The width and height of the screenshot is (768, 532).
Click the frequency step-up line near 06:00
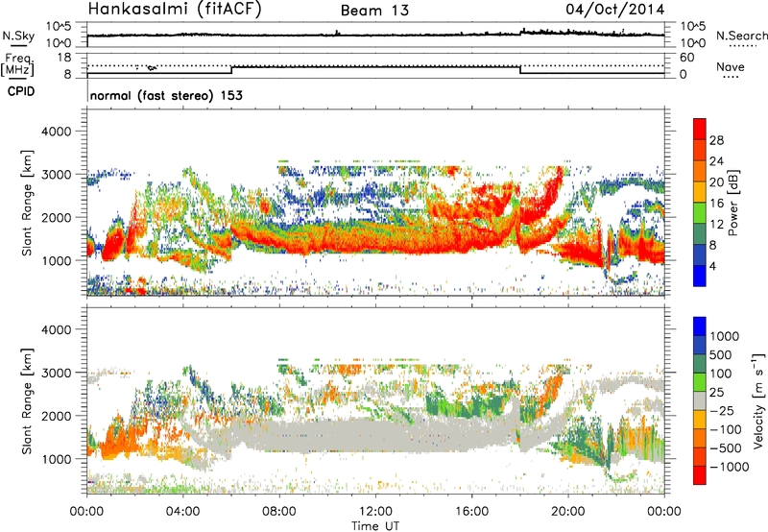(x=231, y=70)
